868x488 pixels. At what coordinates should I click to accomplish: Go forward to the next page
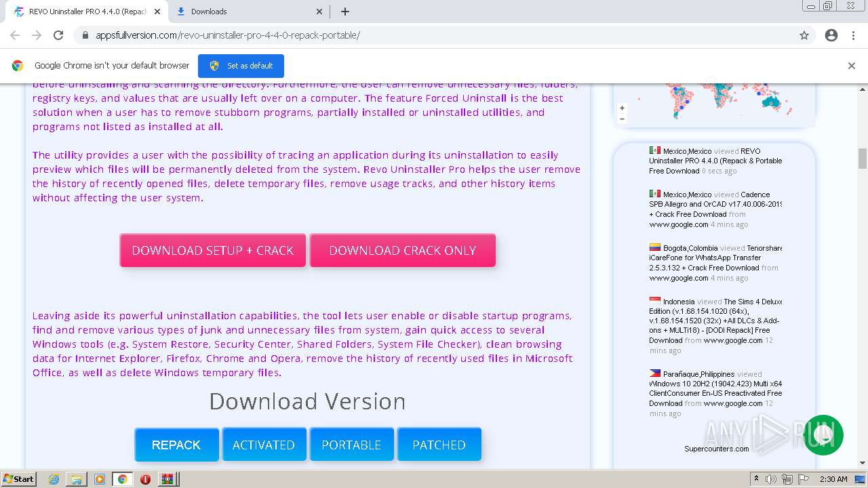(x=37, y=35)
